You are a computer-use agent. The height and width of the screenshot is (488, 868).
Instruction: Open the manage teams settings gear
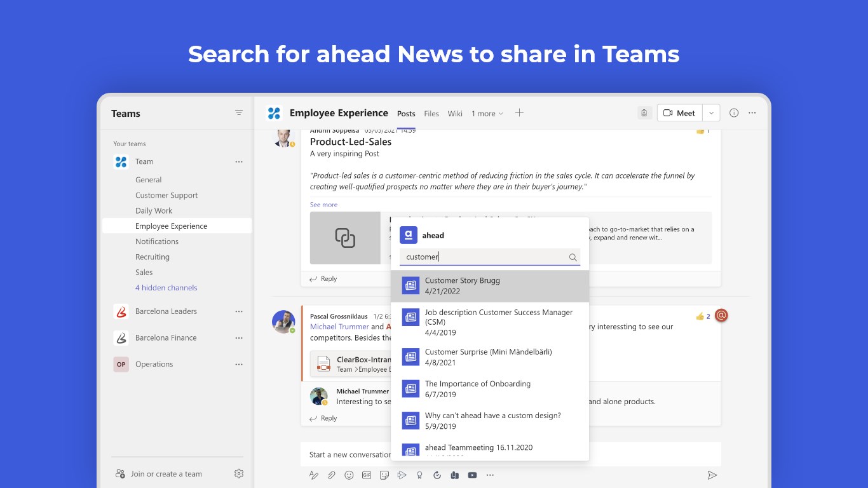tap(239, 473)
